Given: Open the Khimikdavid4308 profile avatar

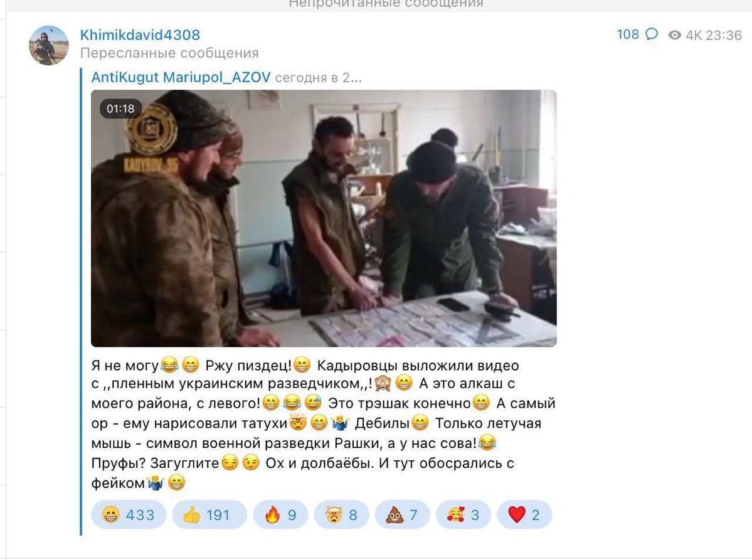Looking at the screenshot, I should 48,45.
